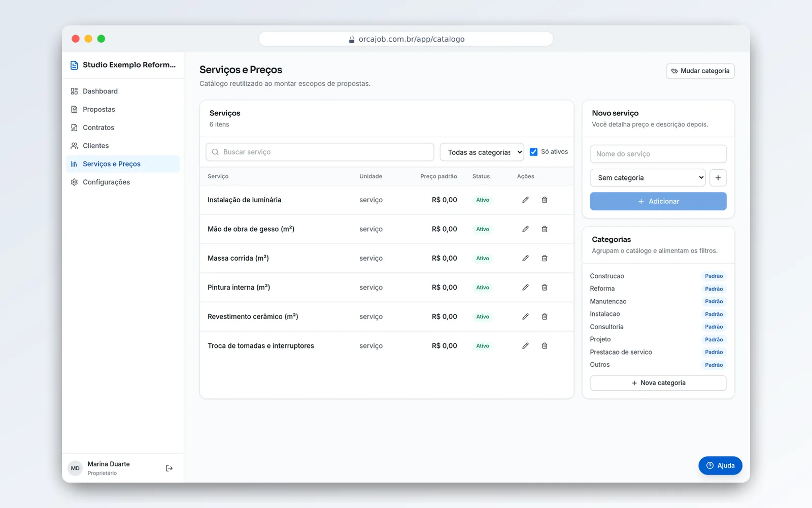This screenshot has height=508, width=812.
Task: Click the plus icon next to Sem categoria
Action: click(x=718, y=178)
